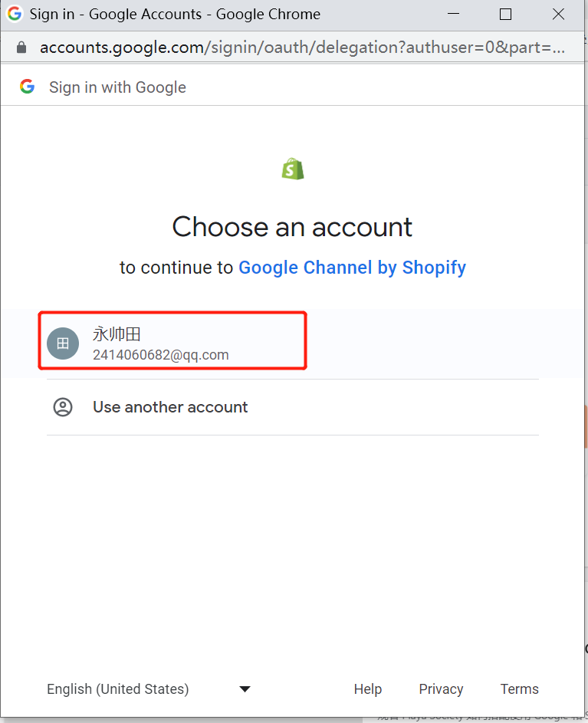
Task: Open the English (United States) language selector
Action: click(x=118, y=689)
